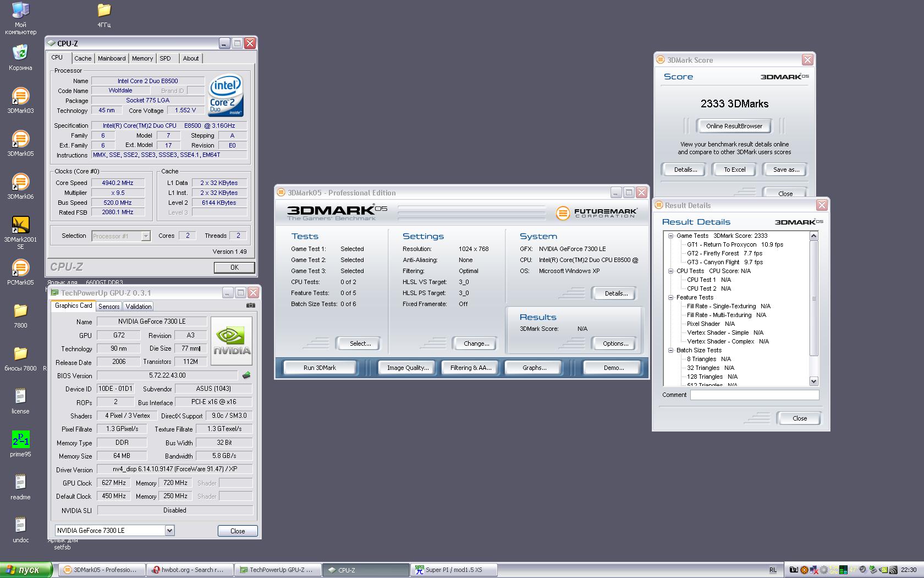Launch PCMark05 desktop shortcut
Image resolution: width=924 pixels, height=578 pixels.
[x=20, y=272]
